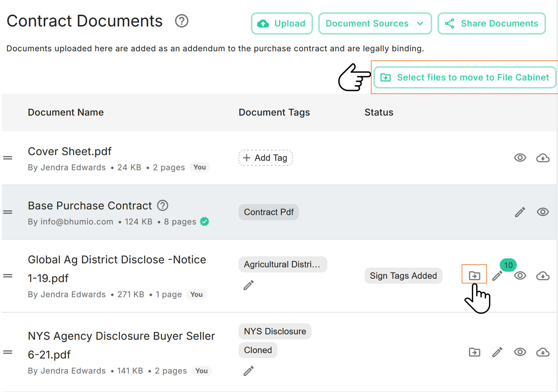Click the Cover Sheet.pdf document name
This screenshot has height=392, width=558.
[x=70, y=151]
